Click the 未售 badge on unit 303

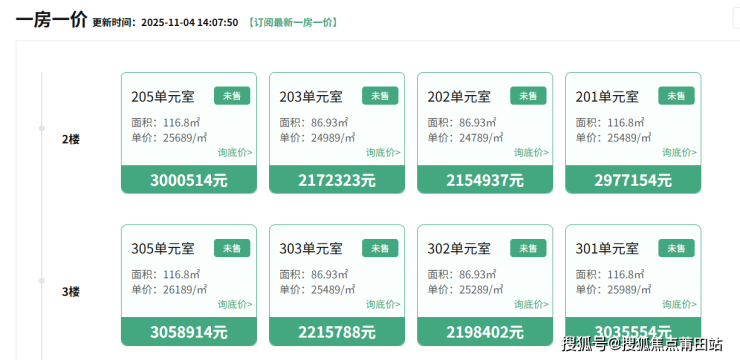pos(380,248)
